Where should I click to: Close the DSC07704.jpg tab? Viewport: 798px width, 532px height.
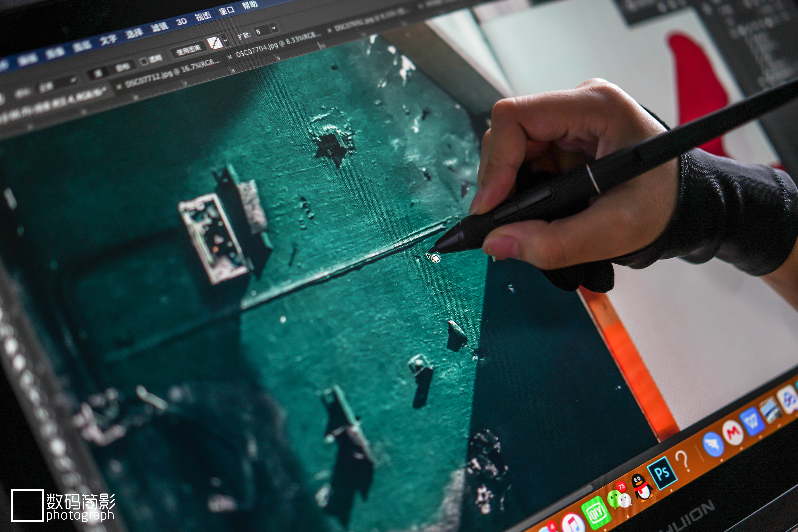click(230, 57)
